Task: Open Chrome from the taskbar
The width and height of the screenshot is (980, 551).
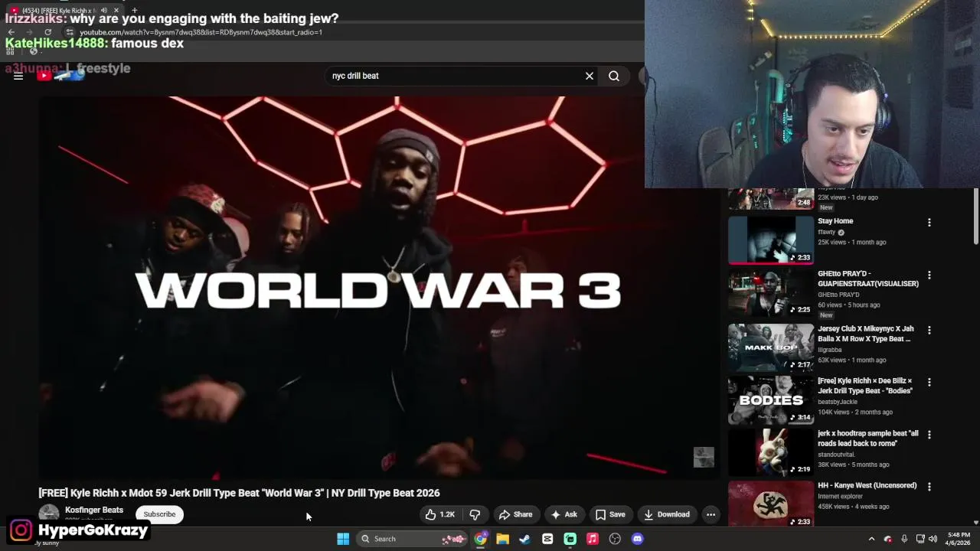Action: click(x=480, y=539)
